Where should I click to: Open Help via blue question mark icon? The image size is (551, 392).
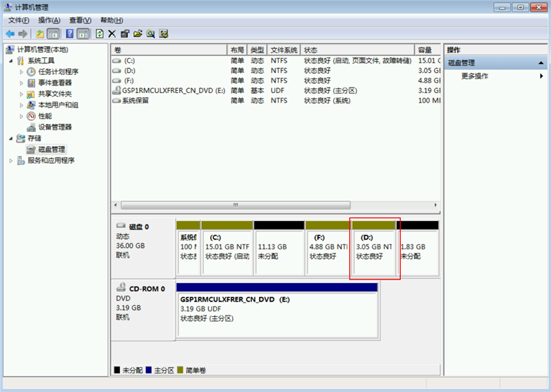coord(70,34)
